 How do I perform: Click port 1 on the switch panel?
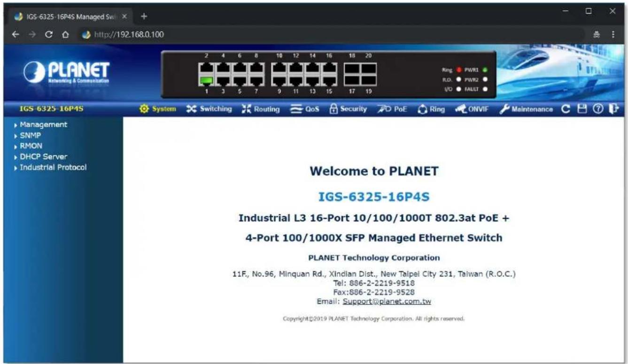(x=206, y=81)
